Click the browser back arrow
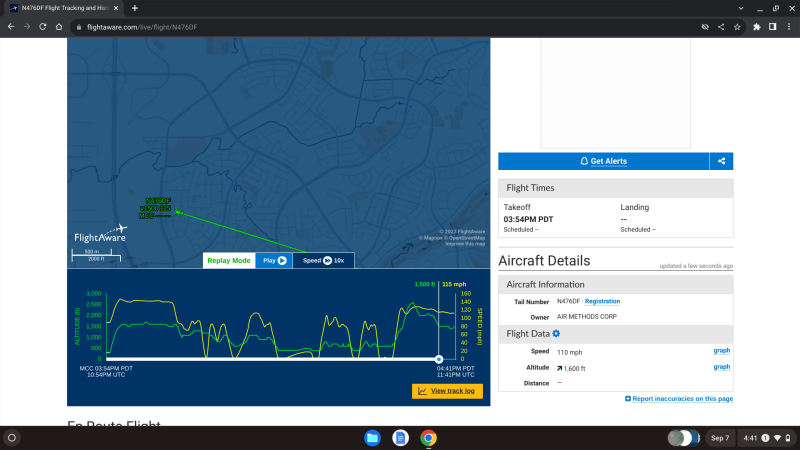This screenshot has height=450, width=800. [x=11, y=27]
